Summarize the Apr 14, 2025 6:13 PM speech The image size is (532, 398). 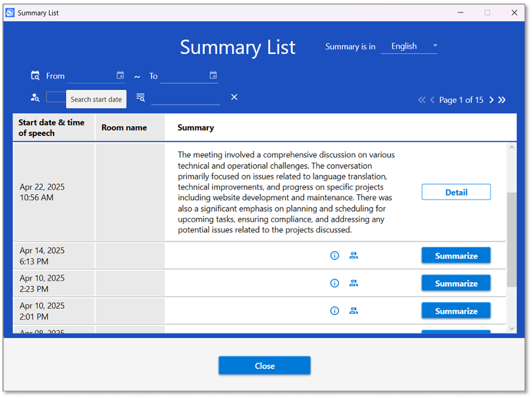tap(456, 255)
